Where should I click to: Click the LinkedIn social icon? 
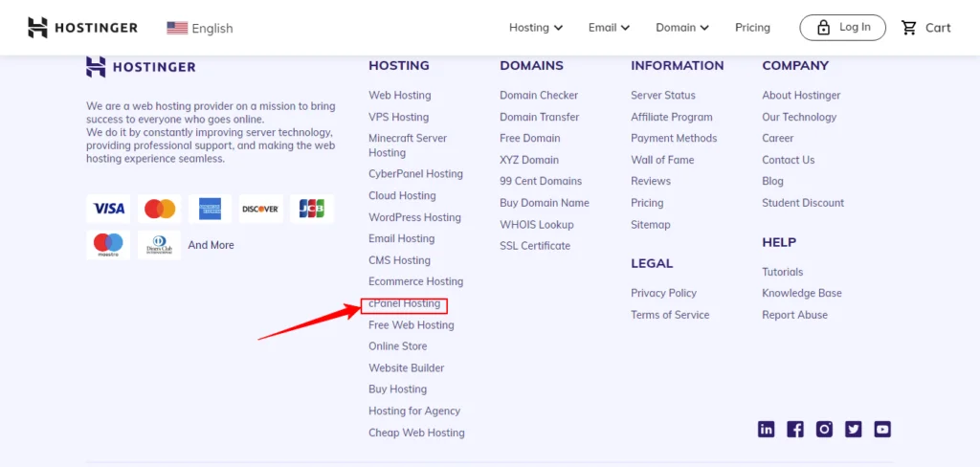click(767, 430)
